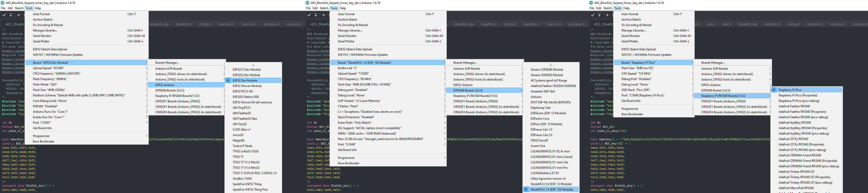
Task: Select the ESP32 Dev Module radio bullet
Action: (x=228, y=81)
